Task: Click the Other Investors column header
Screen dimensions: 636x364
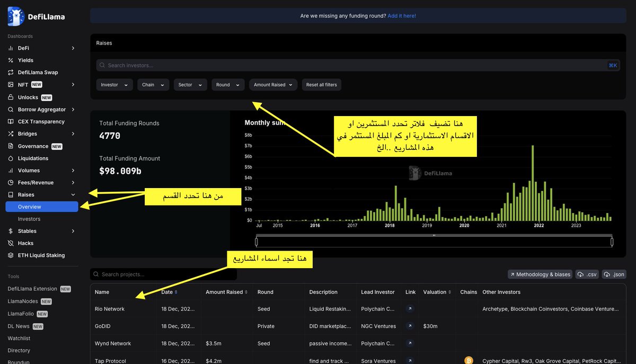Action: [x=501, y=292]
